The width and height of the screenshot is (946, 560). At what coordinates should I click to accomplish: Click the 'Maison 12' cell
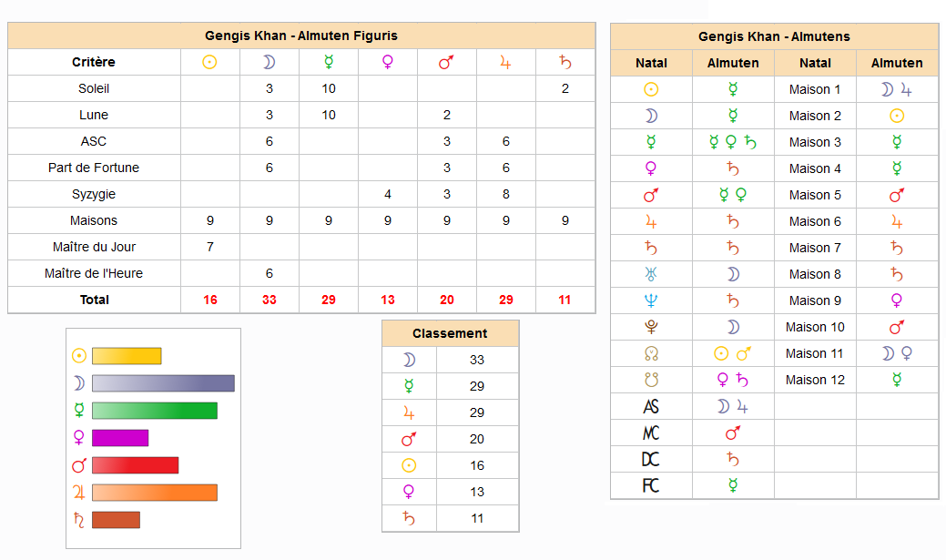click(x=815, y=381)
